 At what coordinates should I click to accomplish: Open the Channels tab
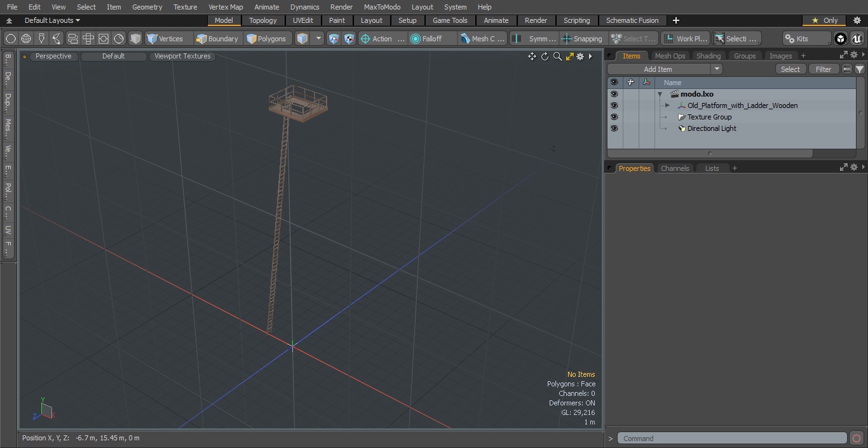675,168
